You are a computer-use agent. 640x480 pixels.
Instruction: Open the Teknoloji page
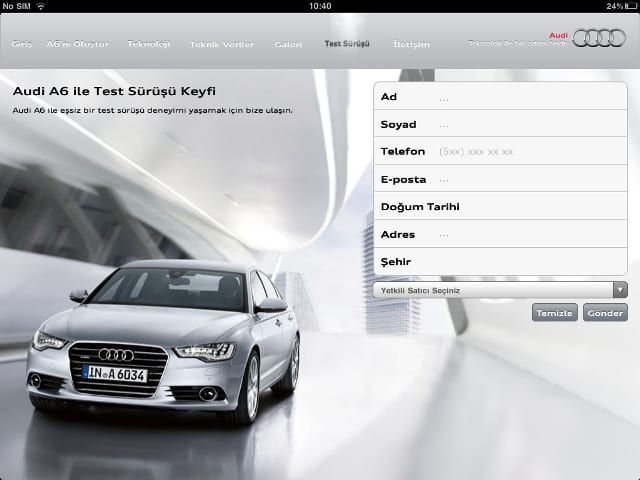pos(149,44)
